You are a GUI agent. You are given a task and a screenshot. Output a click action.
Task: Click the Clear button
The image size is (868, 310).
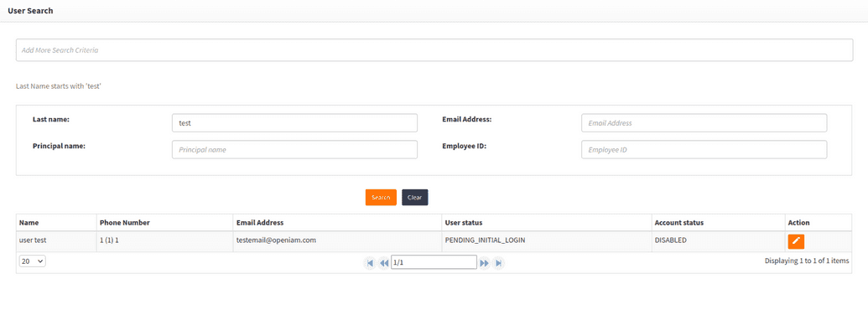point(414,197)
